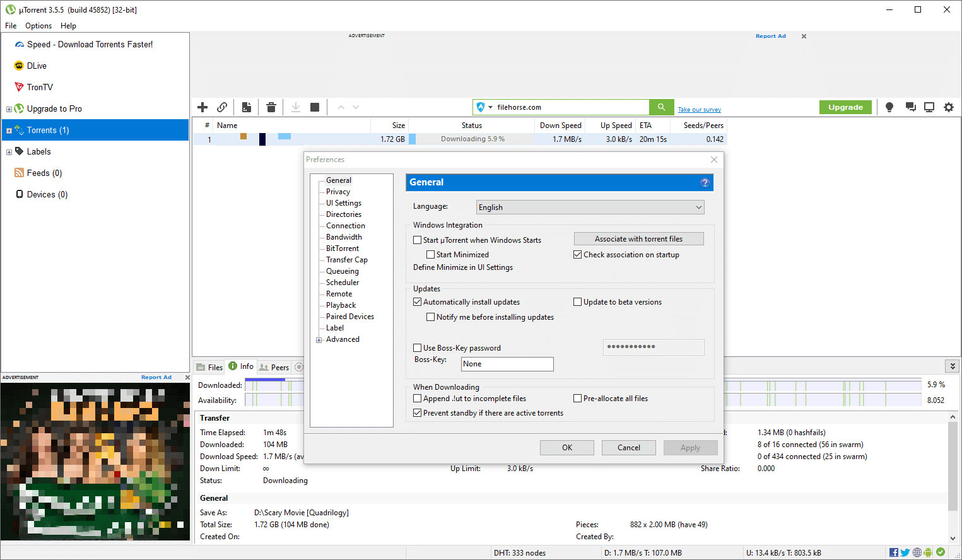Click the green search magnifier button

661,107
